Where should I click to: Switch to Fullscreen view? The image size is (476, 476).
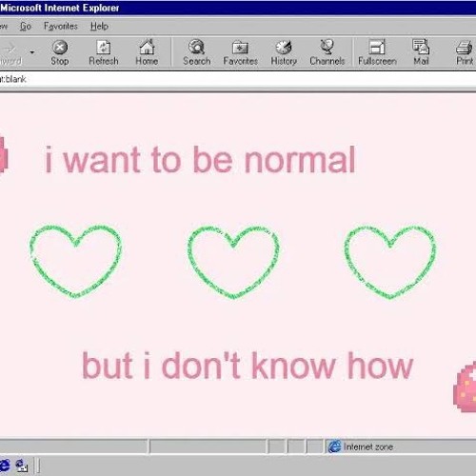coord(377,52)
